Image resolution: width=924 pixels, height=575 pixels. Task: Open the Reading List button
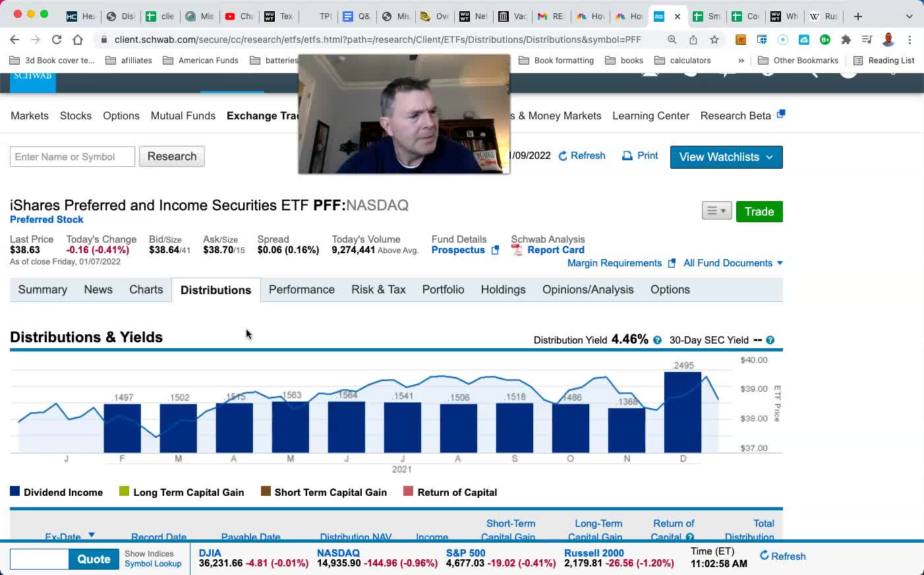[884, 61]
